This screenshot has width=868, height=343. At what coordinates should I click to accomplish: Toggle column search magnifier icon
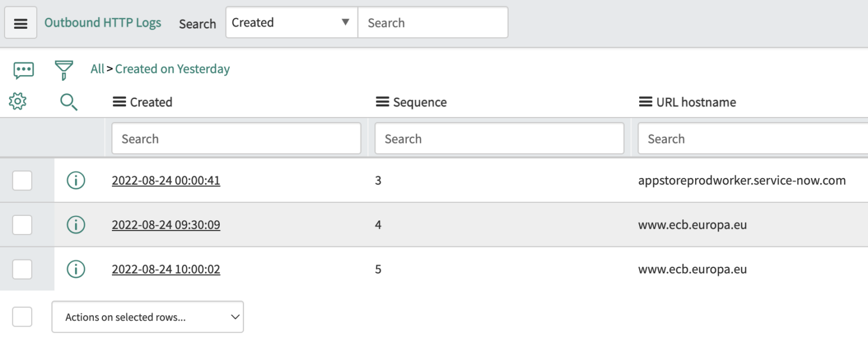(69, 102)
